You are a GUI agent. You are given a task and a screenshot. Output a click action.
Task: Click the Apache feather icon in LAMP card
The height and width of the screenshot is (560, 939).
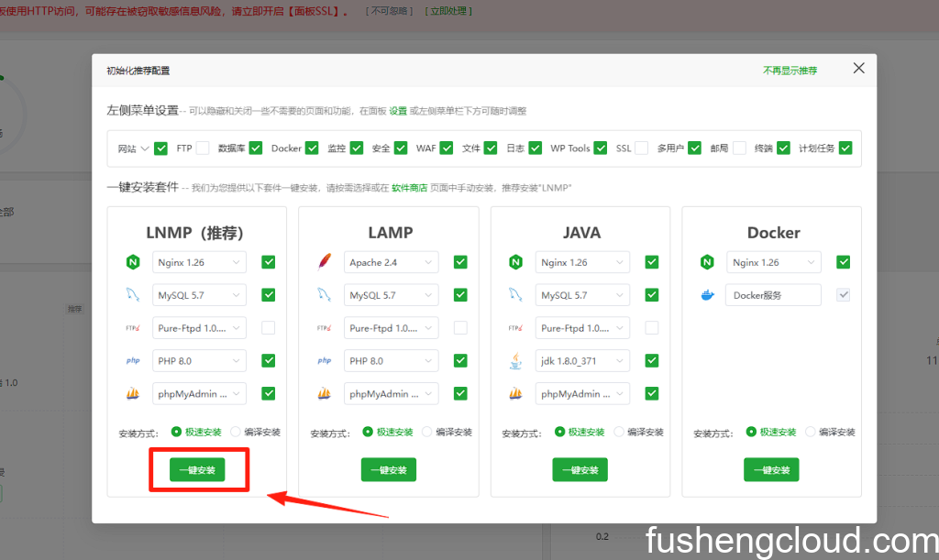coord(325,262)
